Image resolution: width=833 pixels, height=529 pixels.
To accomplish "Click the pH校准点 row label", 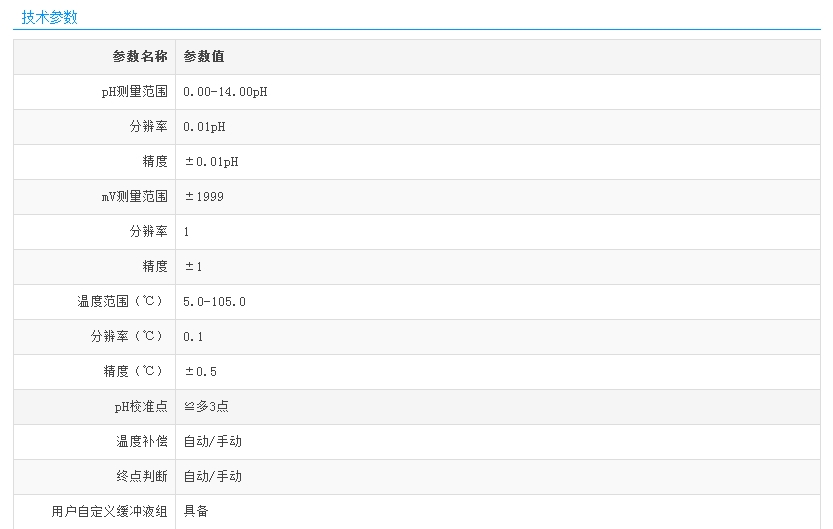I will 141,407.
